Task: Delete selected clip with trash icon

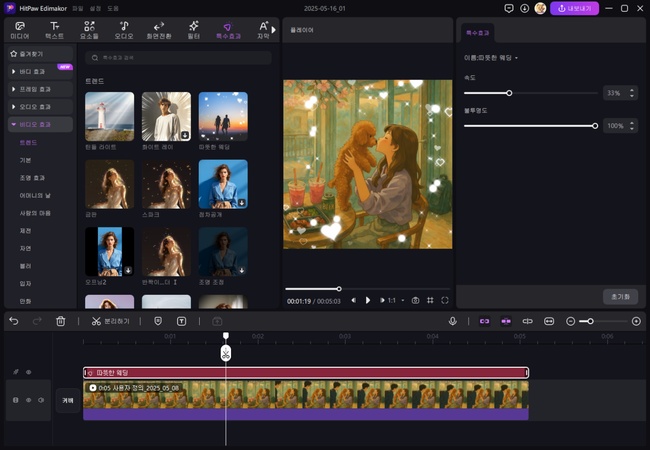Action: click(61, 321)
